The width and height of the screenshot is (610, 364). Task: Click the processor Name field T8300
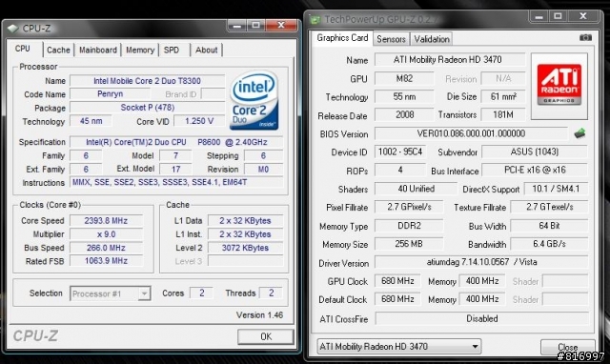[x=147, y=81]
